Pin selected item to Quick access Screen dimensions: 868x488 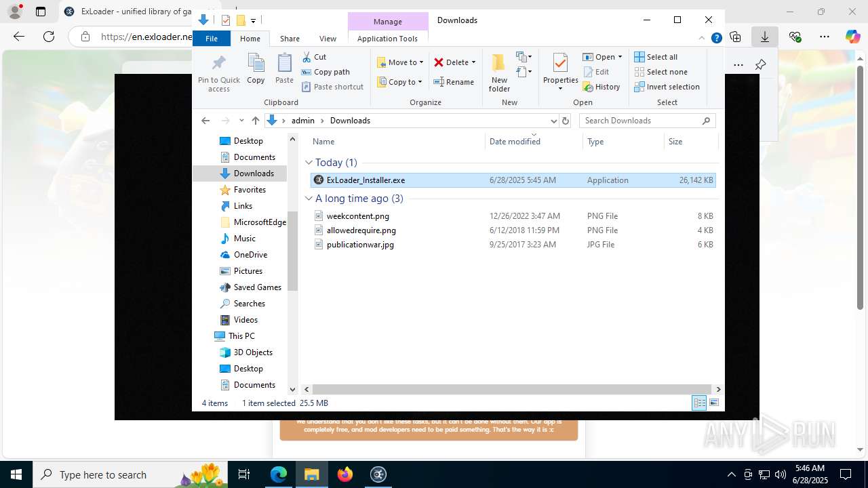coord(219,73)
